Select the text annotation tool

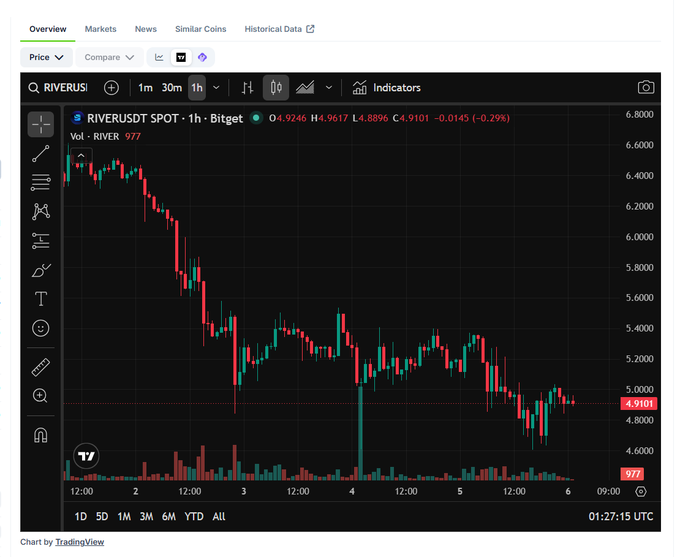(x=41, y=299)
